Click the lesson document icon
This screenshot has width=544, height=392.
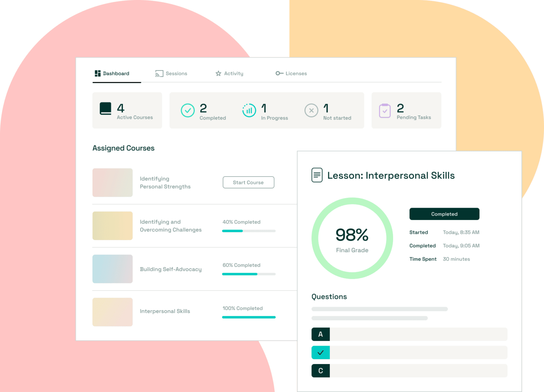pos(317,175)
